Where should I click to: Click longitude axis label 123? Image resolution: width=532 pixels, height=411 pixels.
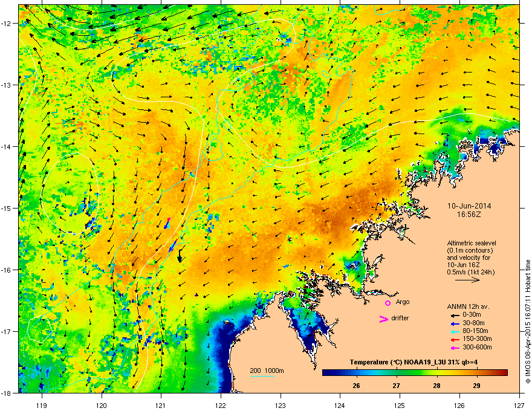click(281, 405)
